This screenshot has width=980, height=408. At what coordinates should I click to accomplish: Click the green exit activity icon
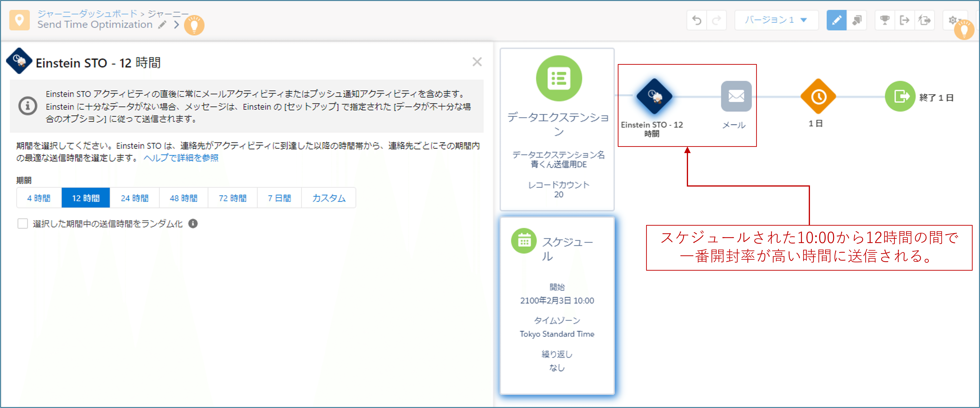coord(900,97)
